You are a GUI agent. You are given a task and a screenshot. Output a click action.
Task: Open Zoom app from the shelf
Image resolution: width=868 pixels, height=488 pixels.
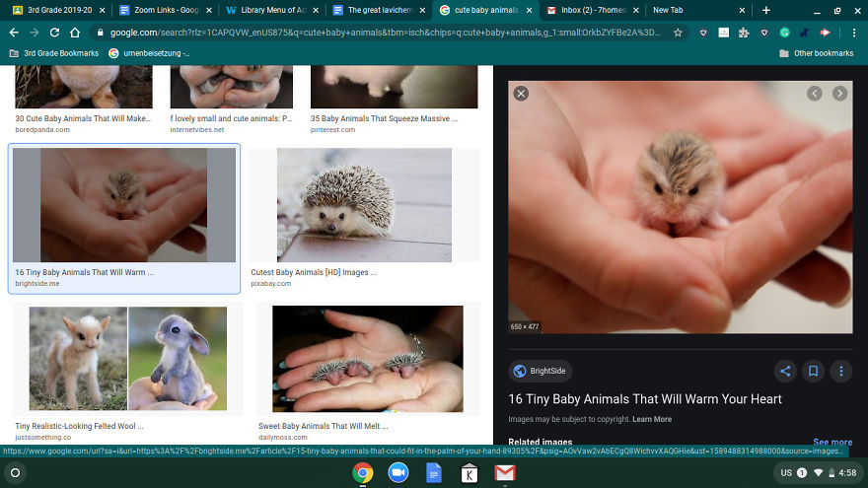(x=398, y=473)
